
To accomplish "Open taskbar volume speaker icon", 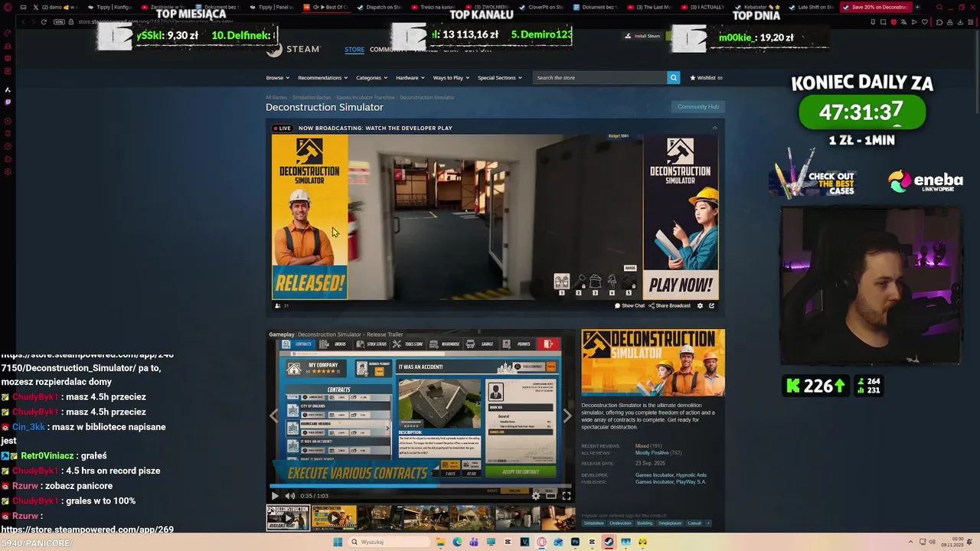I will coord(933,542).
